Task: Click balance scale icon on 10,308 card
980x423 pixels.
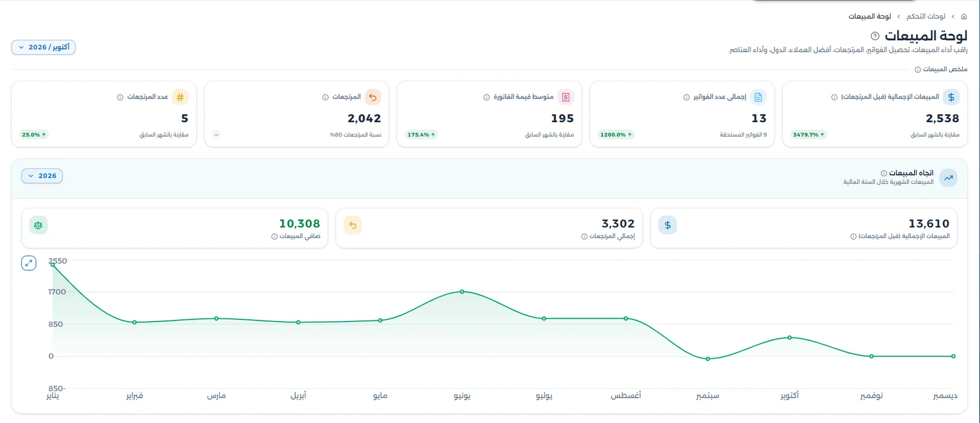Action: coord(38,225)
